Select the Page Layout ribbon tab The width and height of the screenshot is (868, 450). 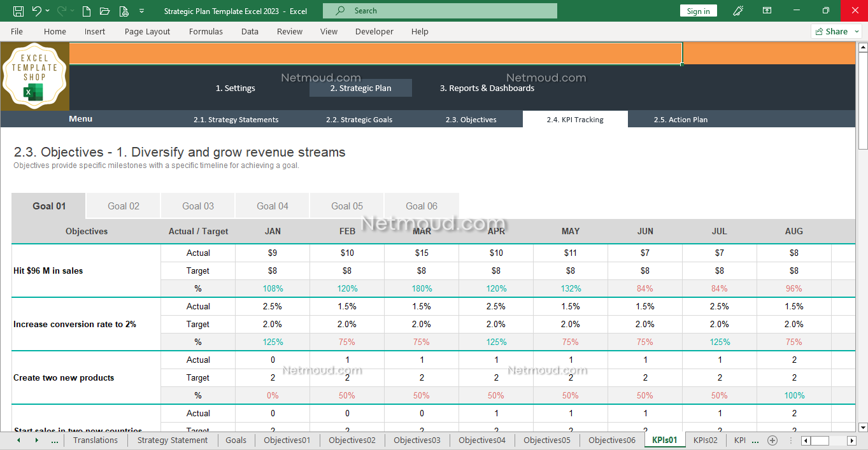(x=148, y=32)
